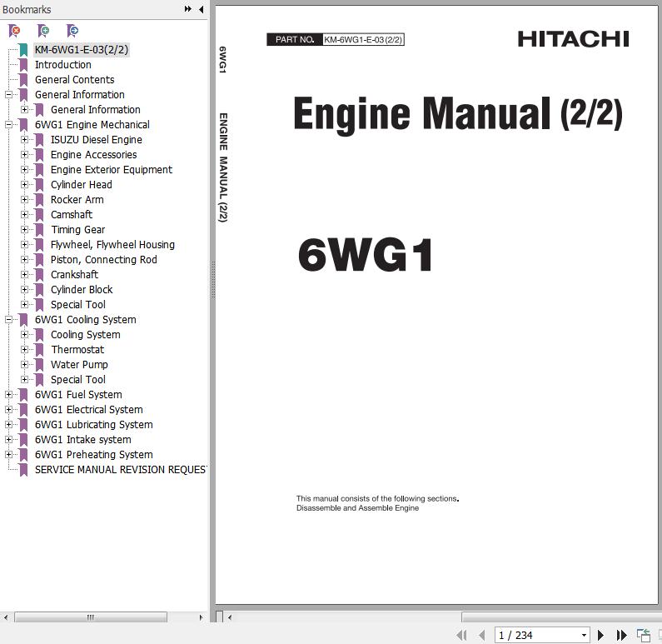Collapse the 6WG1 Cooling System branch
The height and width of the screenshot is (644, 662).
tap(8, 320)
